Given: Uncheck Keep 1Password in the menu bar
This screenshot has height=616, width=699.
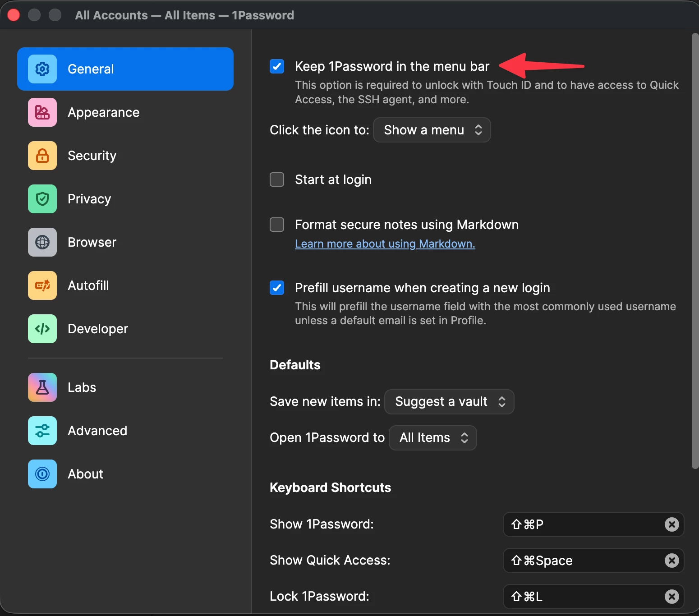Looking at the screenshot, I should 277,66.
